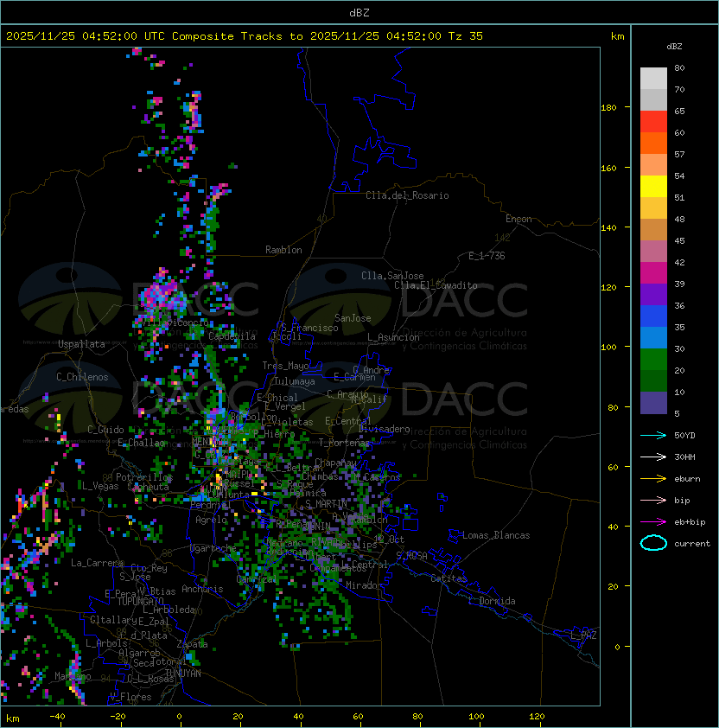Viewport: 719px width, 728px height.
Task: Click the 'Clla.del_Rosario' map label
Action: [407, 195]
